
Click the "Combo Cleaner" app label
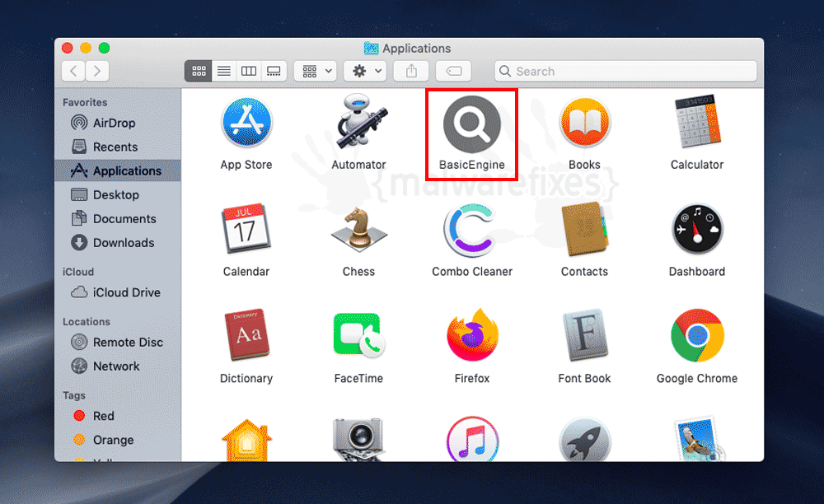pos(472,272)
